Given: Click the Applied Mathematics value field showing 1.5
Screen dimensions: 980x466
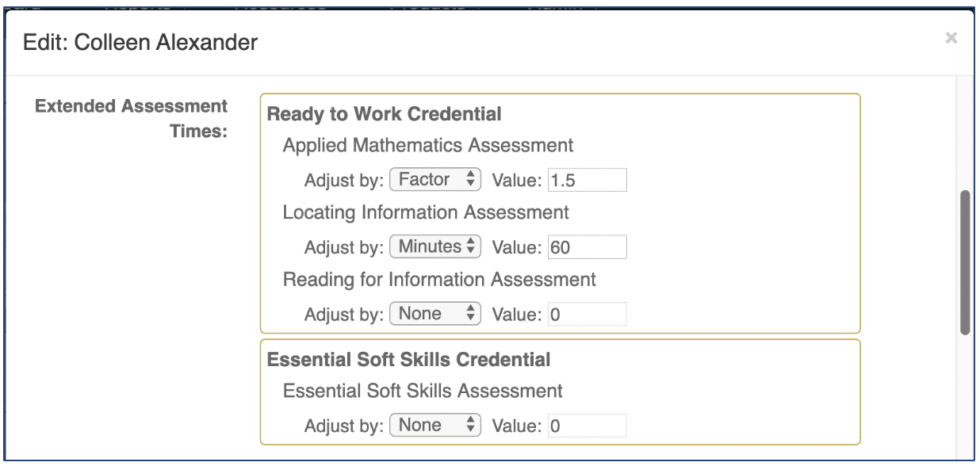Looking at the screenshot, I should click(x=587, y=180).
